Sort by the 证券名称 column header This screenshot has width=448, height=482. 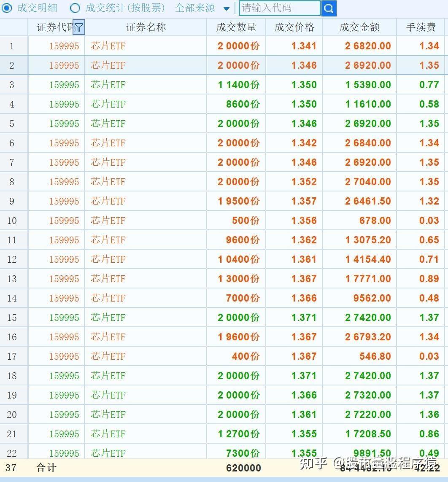point(146,27)
